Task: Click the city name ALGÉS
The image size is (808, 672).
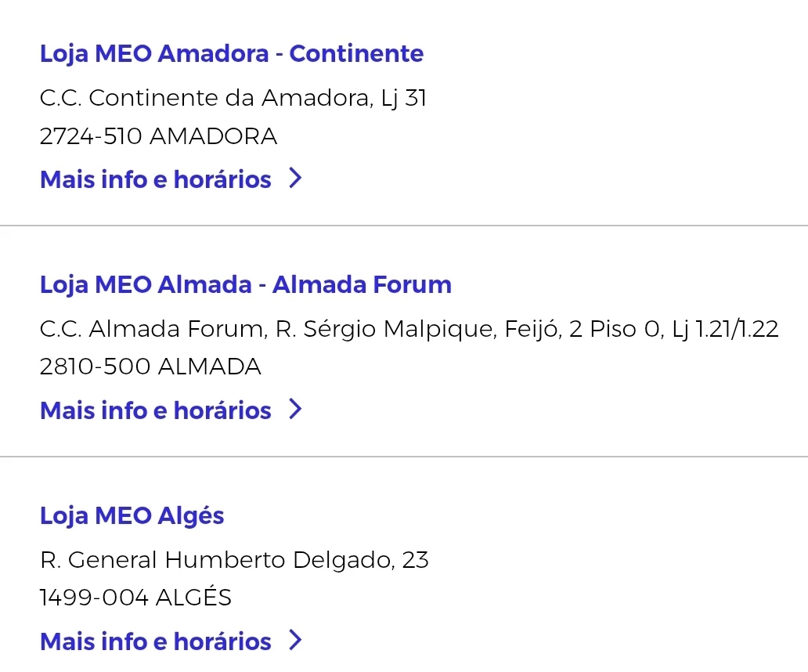Action: click(193, 598)
